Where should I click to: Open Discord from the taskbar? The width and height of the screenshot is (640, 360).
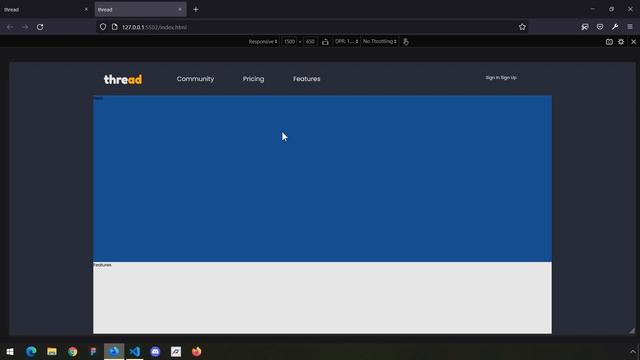156,351
